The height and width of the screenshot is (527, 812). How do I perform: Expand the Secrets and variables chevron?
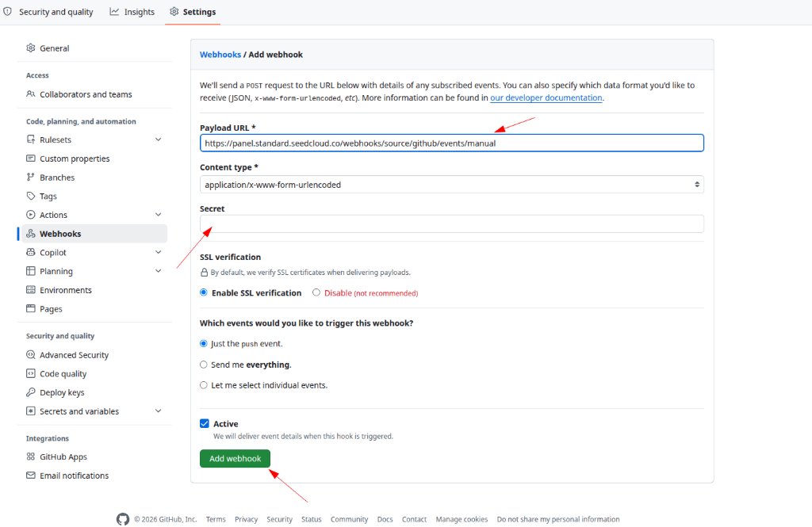(x=159, y=411)
